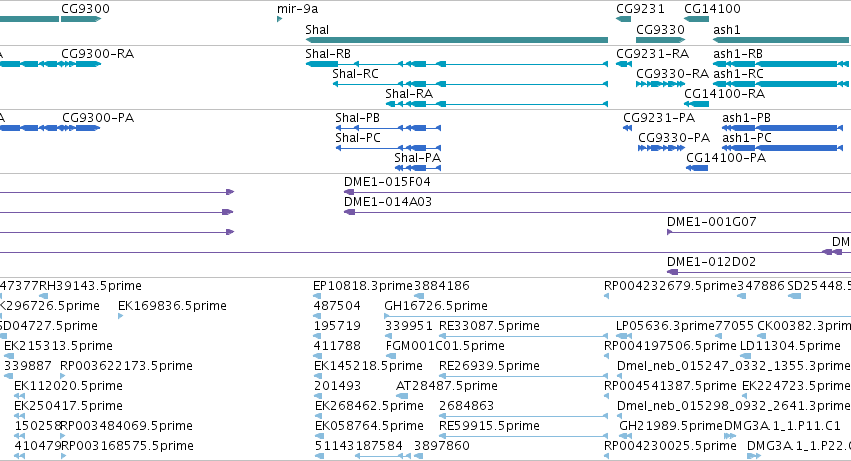
Task: Select the ash1-RC transcript label
Action: click(x=738, y=74)
